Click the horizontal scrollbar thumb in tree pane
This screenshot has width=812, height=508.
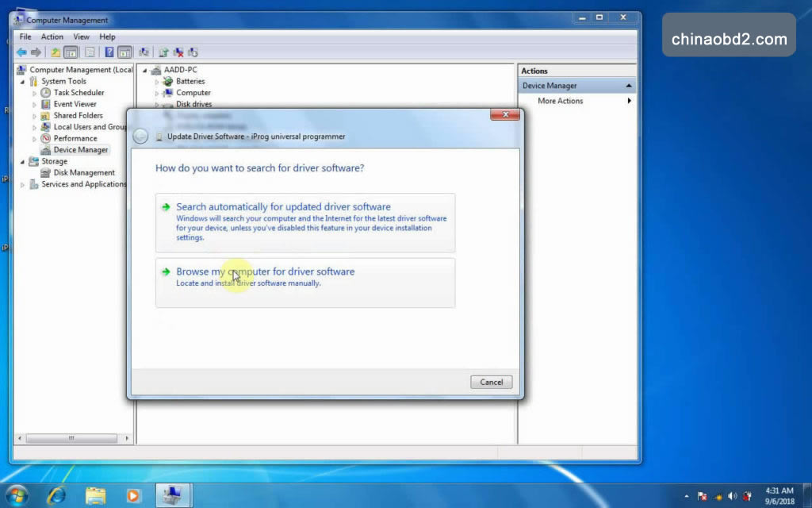(71, 438)
